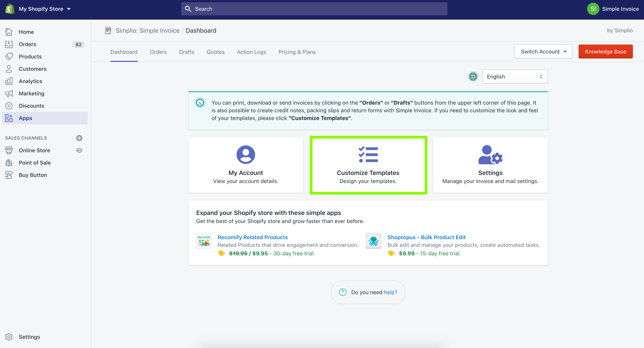644x348 pixels.
Task: Open the Recomify Related Products app thumbnail
Action: tap(204, 241)
